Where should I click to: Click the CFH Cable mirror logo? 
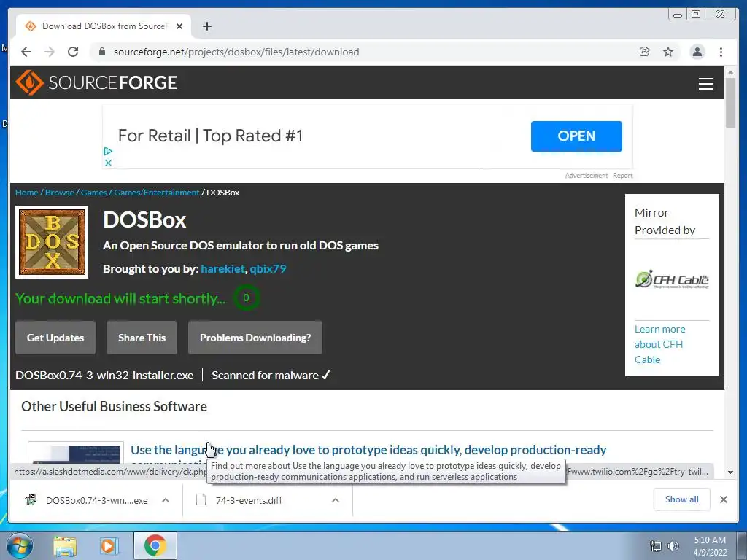click(x=672, y=279)
